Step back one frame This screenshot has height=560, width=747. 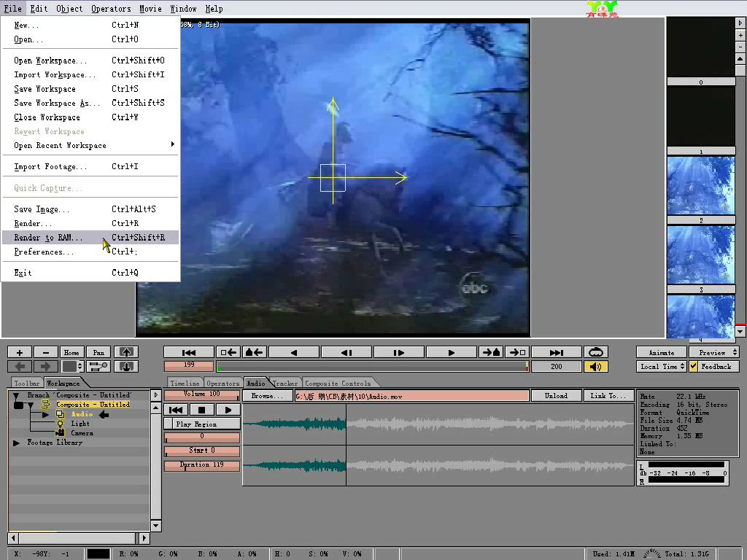347,352
